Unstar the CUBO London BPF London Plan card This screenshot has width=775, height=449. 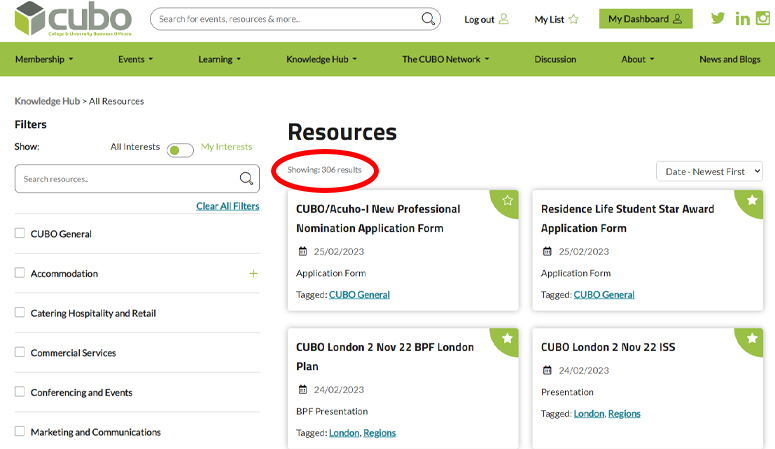tap(507, 338)
